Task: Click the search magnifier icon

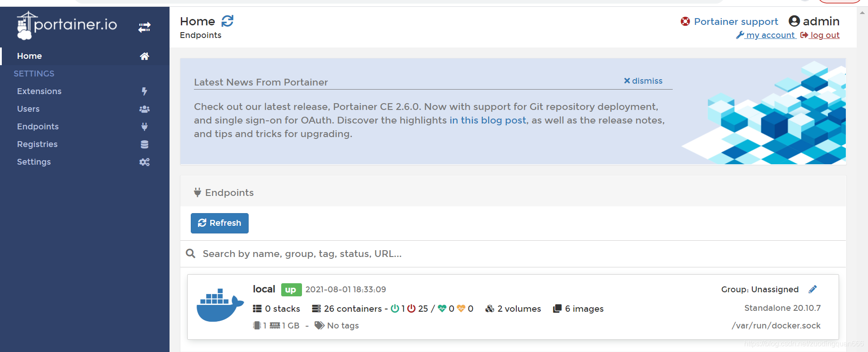Action: click(x=191, y=254)
